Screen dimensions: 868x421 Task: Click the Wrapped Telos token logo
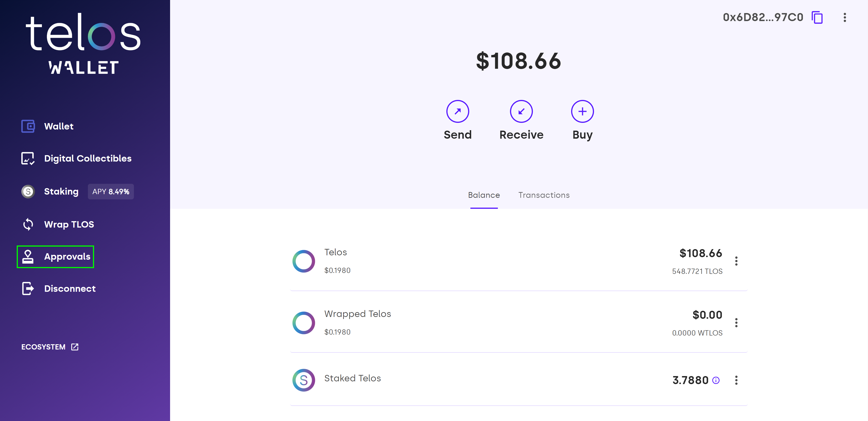point(304,323)
